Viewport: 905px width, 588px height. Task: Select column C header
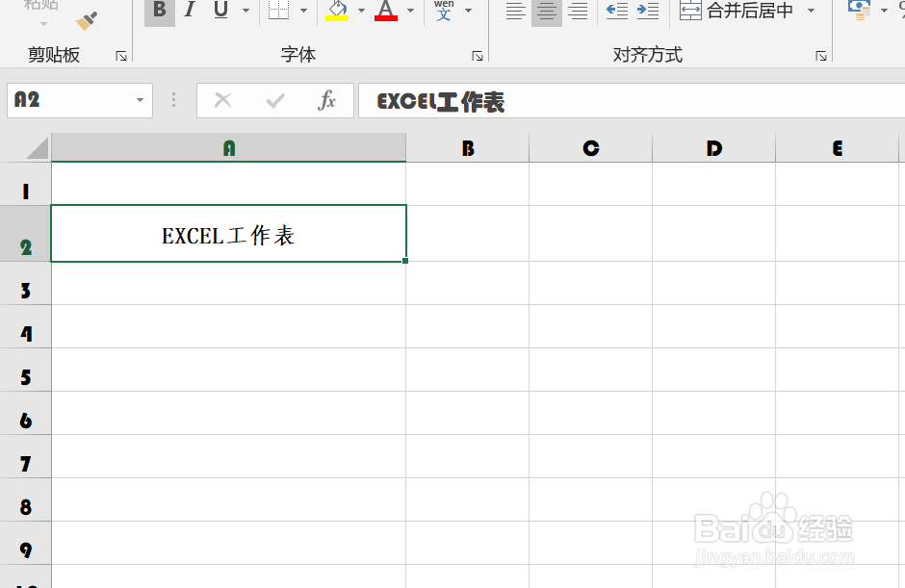tap(590, 148)
